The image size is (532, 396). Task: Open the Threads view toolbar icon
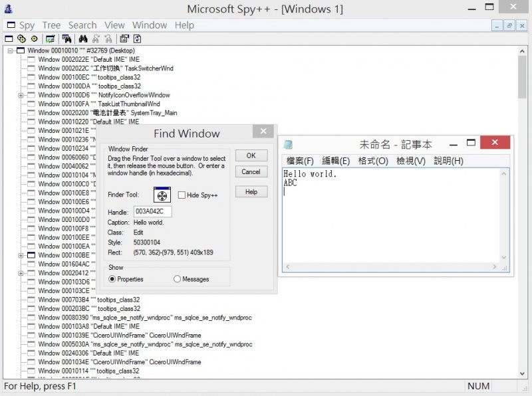35,39
